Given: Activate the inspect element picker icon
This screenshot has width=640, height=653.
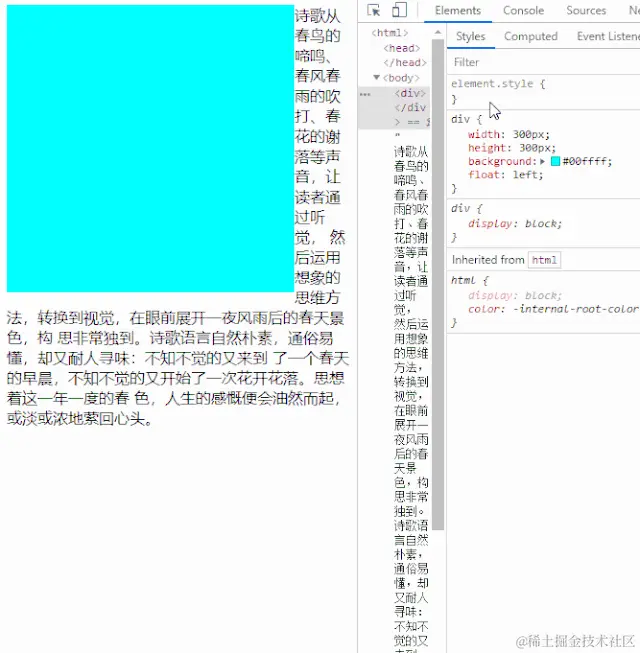Looking at the screenshot, I should point(374,10).
